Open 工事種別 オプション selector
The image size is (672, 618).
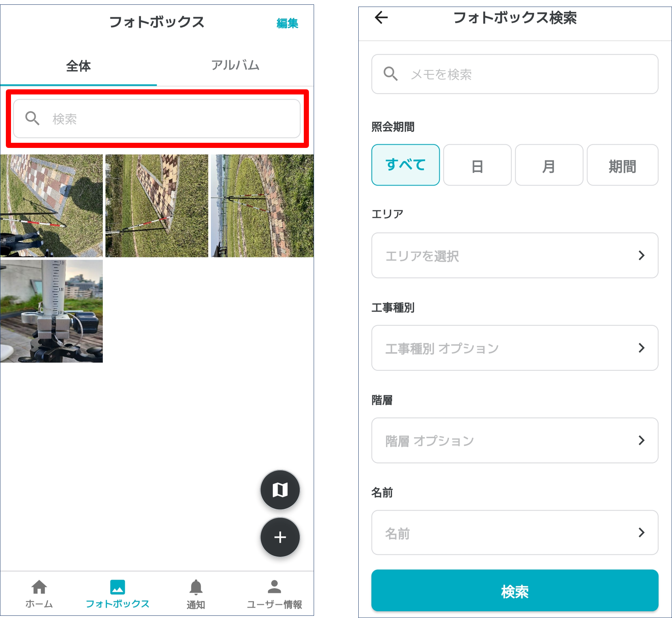[x=515, y=348]
